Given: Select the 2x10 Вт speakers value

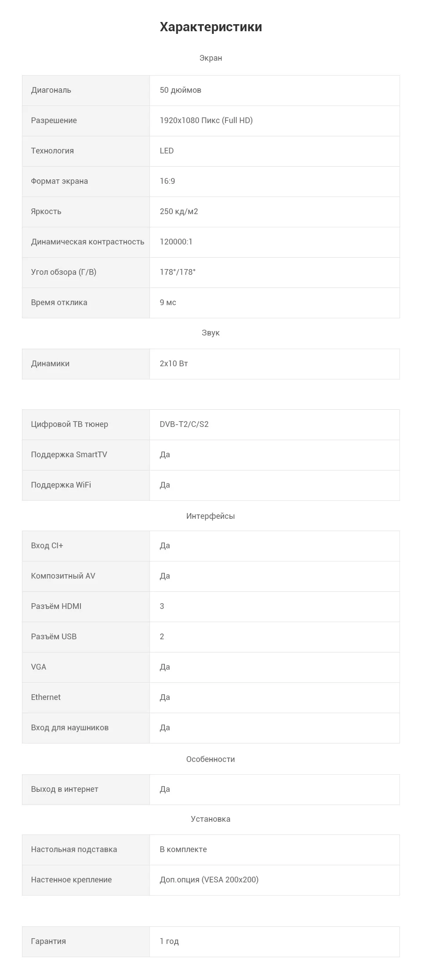Looking at the screenshot, I should coord(174,364).
